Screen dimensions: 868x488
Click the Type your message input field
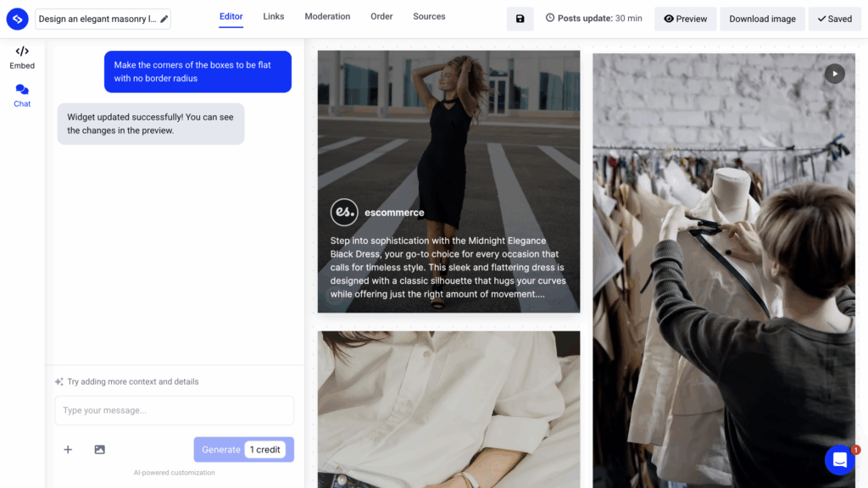coord(174,410)
